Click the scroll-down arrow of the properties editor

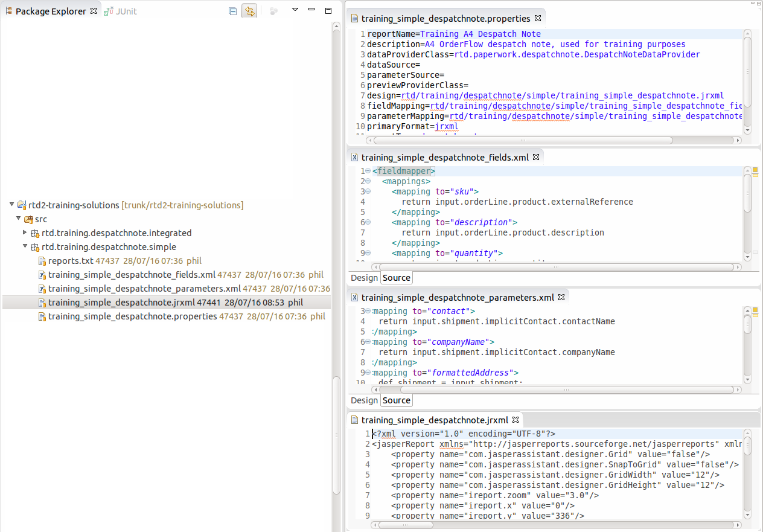[x=747, y=130]
